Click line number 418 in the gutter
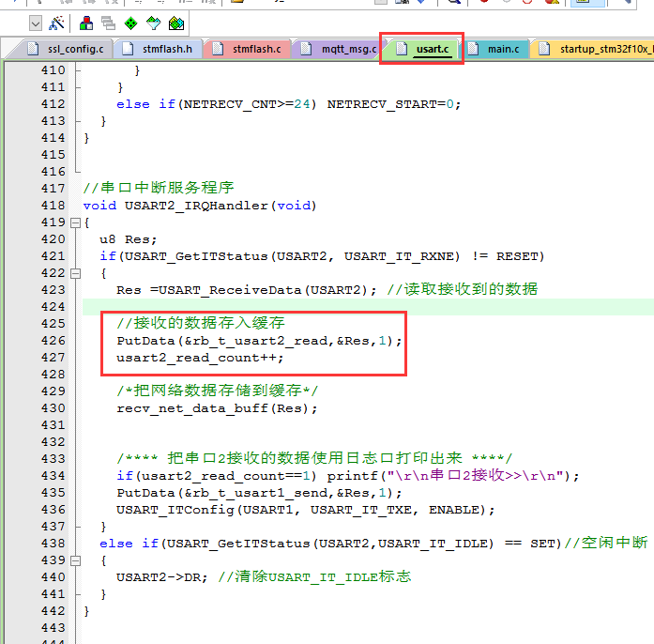 pyautogui.click(x=53, y=206)
